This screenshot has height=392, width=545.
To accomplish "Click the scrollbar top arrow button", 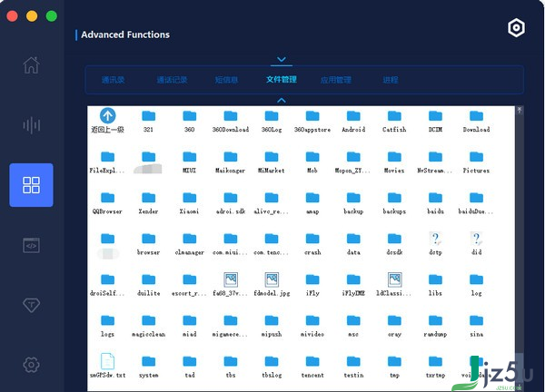I will pos(520,110).
